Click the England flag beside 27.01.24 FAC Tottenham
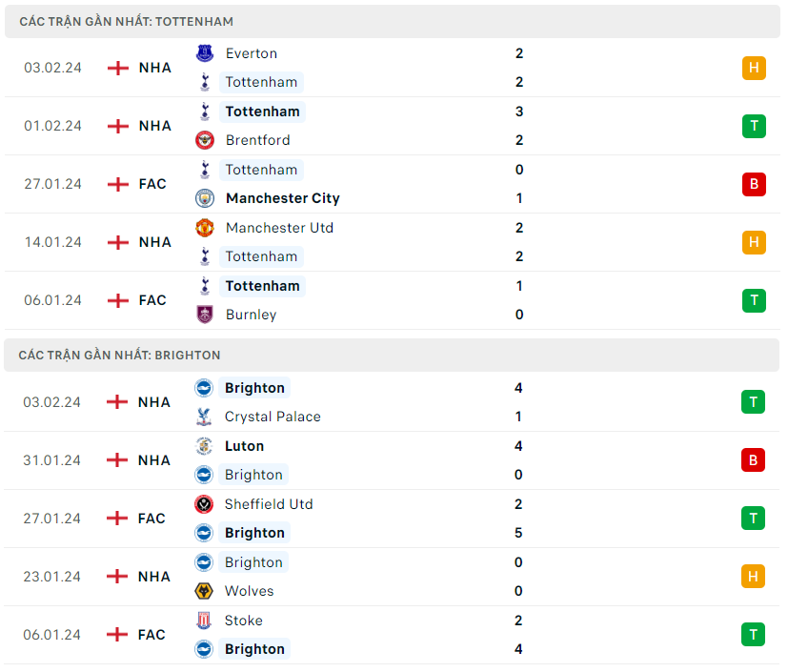 point(118,184)
